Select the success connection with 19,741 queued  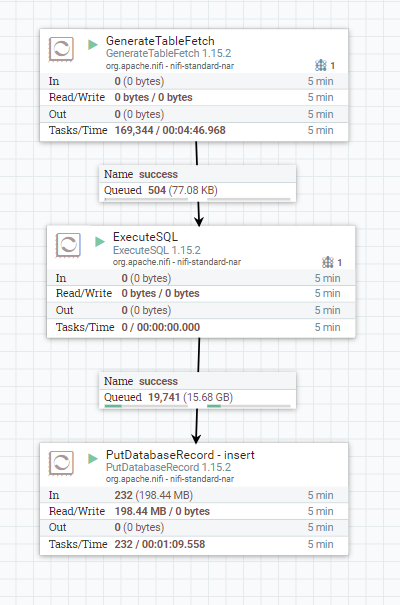(197, 390)
